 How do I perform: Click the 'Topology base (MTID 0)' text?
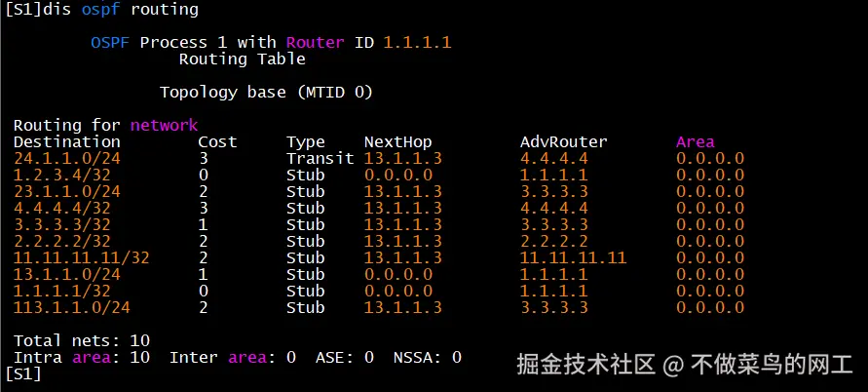click(266, 93)
